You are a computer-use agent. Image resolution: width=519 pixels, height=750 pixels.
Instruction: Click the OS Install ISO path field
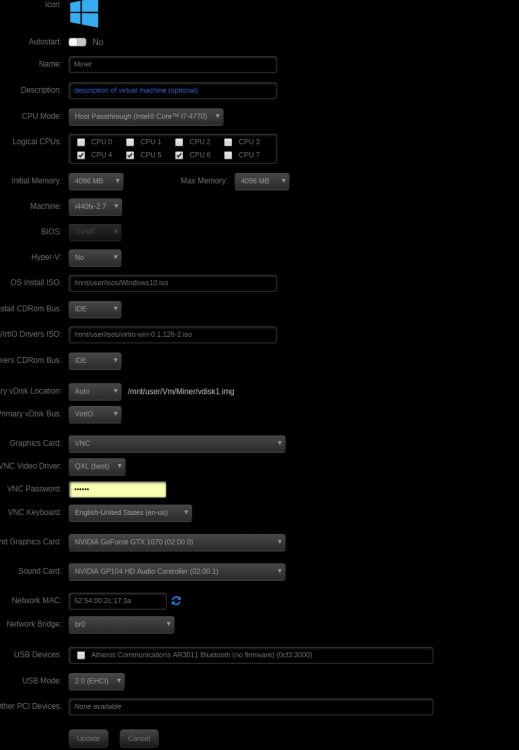173,283
